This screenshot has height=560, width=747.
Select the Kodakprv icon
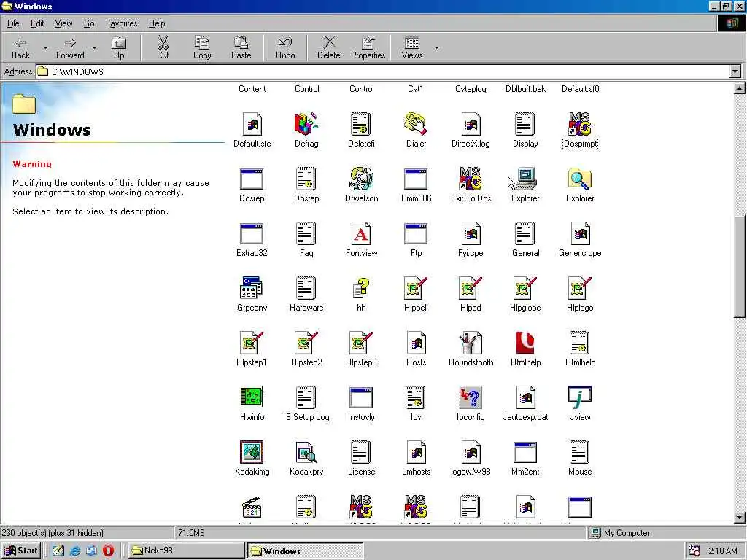click(306, 452)
